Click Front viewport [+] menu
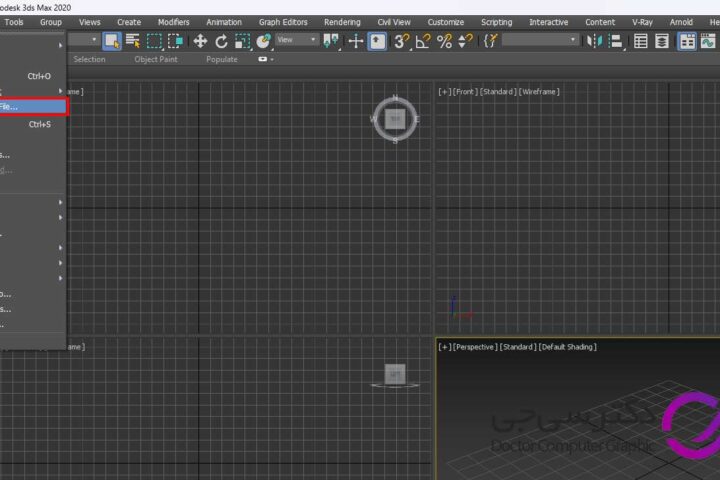This screenshot has height=480, width=720. 444,92
